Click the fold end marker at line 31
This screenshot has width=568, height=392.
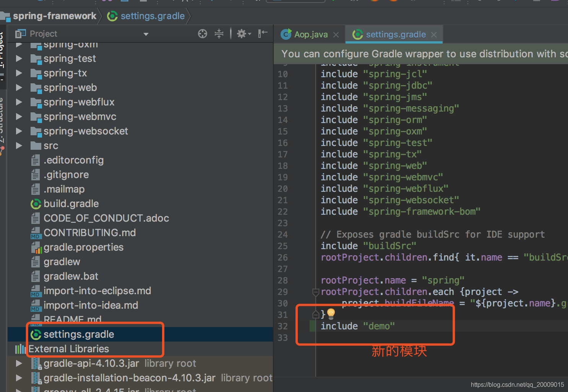316,314
